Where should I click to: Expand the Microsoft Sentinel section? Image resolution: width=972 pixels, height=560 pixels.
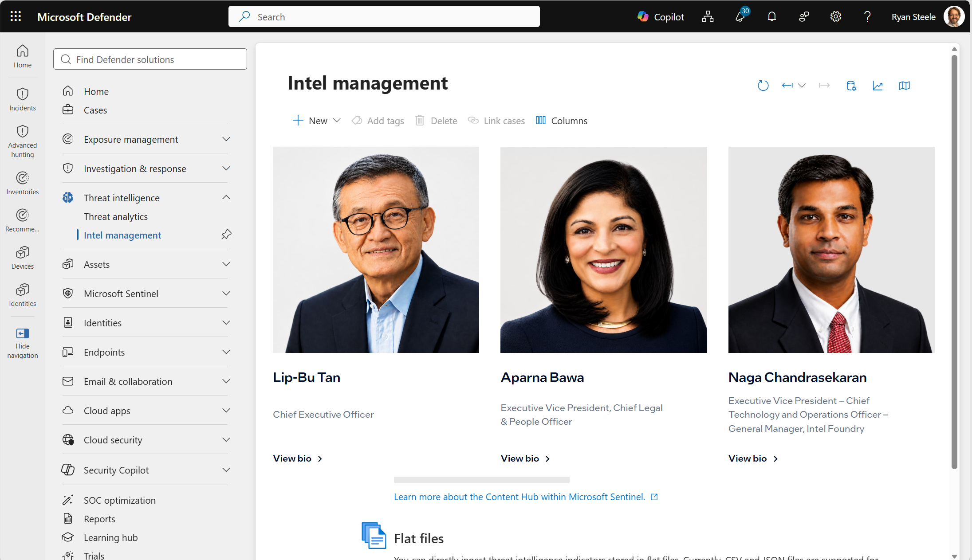[226, 294]
